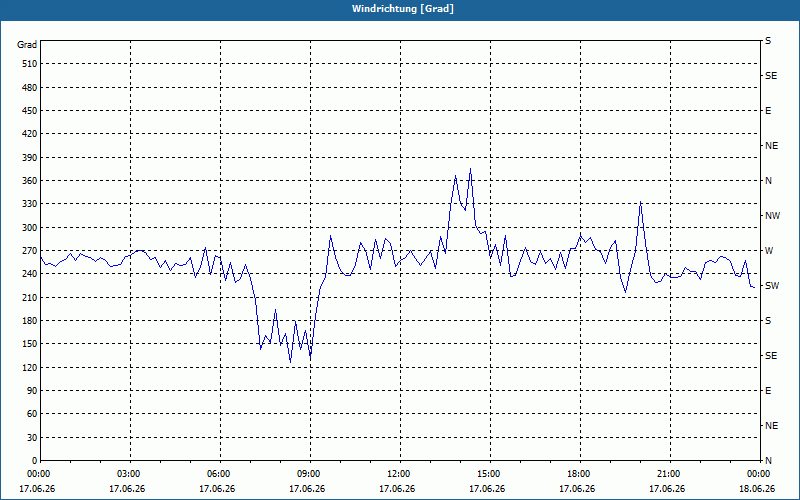Click the NW compass label on the right axis
Image resolution: width=800 pixels, height=500 pixels.
point(772,216)
